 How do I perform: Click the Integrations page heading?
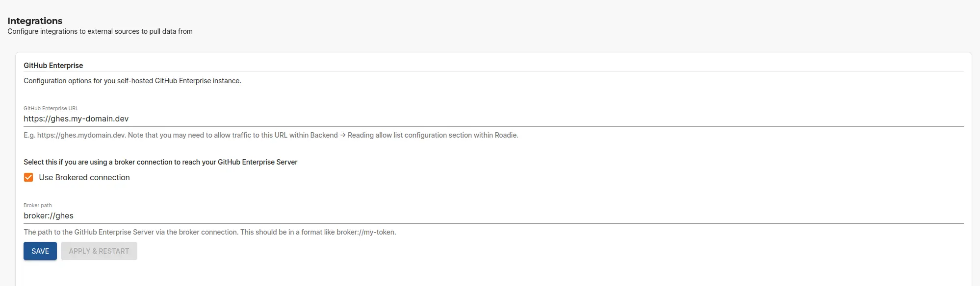tap(34, 21)
